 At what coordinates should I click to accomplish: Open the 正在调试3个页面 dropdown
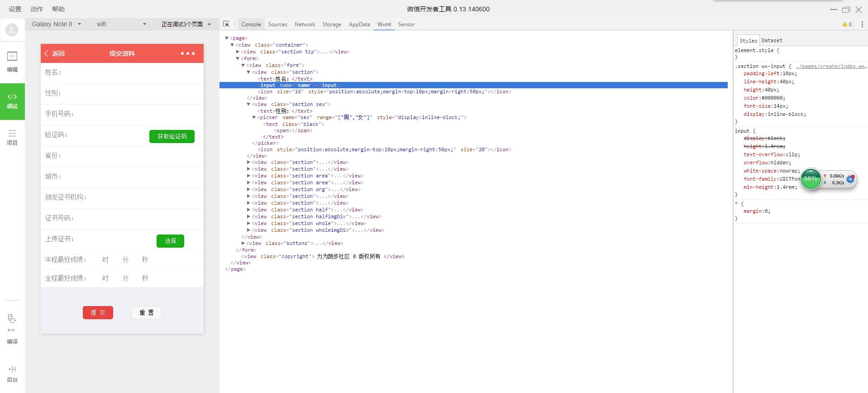(x=186, y=24)
